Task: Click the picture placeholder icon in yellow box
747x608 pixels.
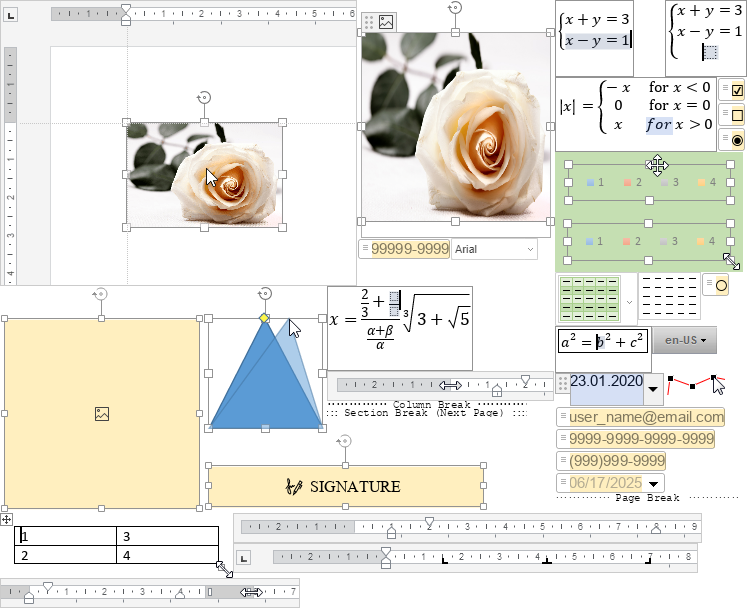Action: tap(101, 414)
